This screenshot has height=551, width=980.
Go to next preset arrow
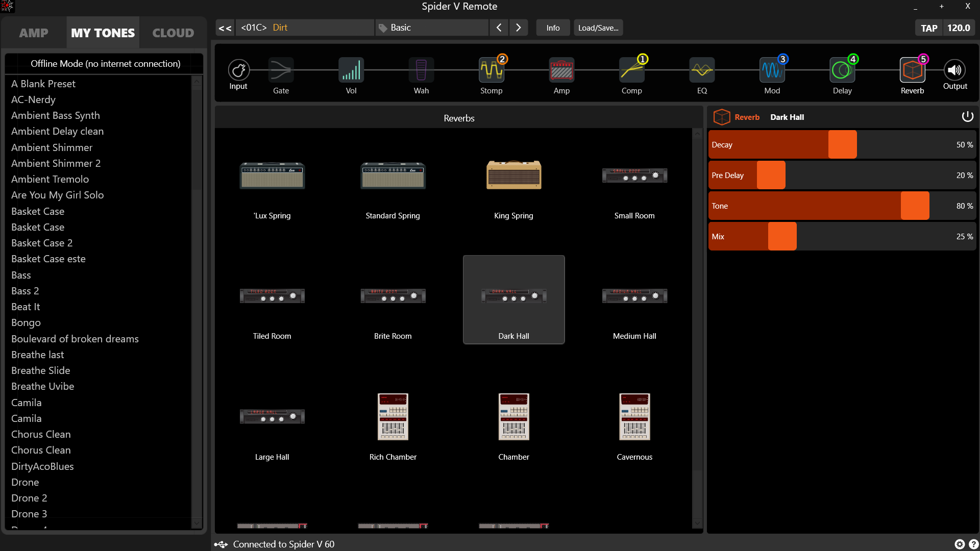518,28
